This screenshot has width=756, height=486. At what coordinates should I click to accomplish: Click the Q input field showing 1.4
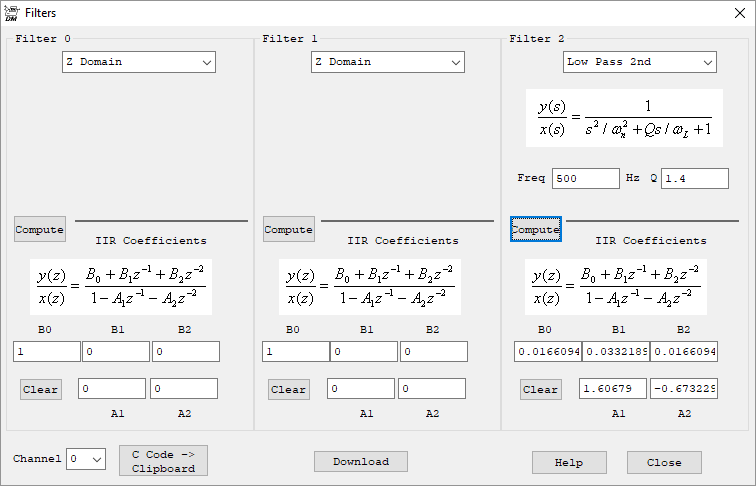(x=694, y=178)
